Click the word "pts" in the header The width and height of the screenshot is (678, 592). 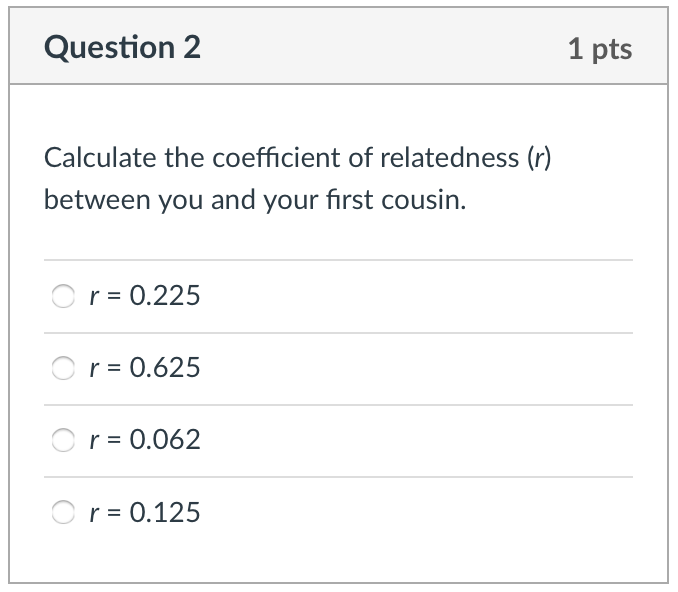pos(612,48)
